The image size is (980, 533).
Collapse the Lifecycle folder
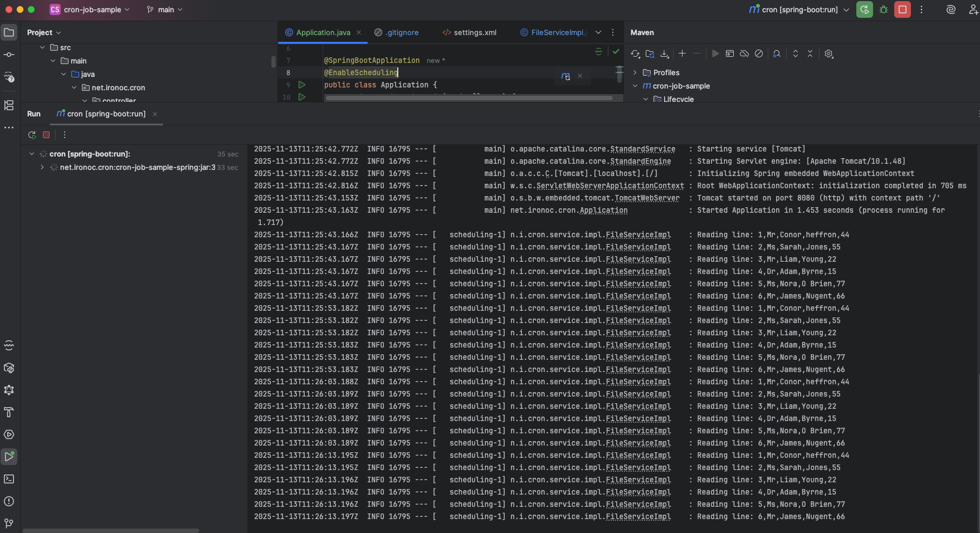pyautogui.click(x=645, y=99)
